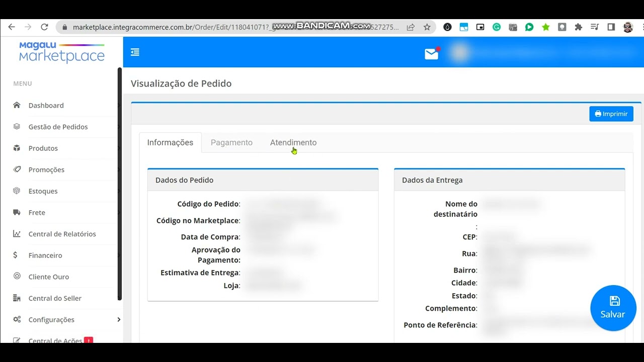The width and height of the screenshot is (644, 362).
Task: Switch to the Atendimento tab
Action: point(293,142)
